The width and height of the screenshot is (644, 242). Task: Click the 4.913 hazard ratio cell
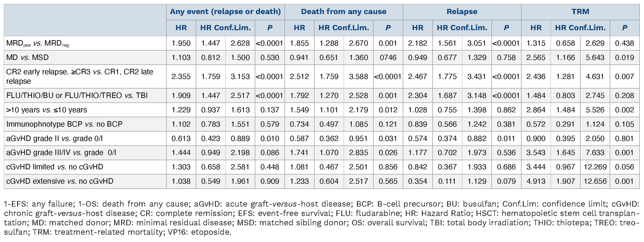pyautogui.click(x=536, y=181)
